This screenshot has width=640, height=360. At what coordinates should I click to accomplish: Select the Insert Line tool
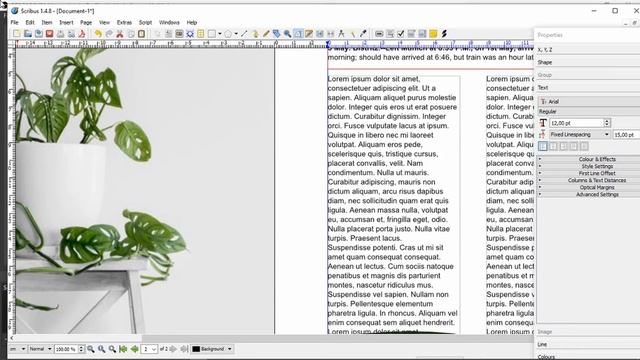(244, 33)
